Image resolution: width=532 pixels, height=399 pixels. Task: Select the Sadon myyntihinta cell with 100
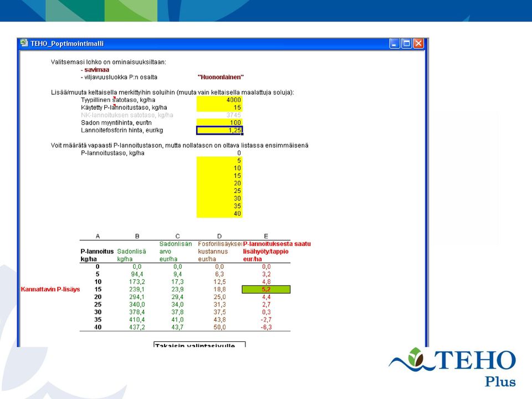coord(219,122)
